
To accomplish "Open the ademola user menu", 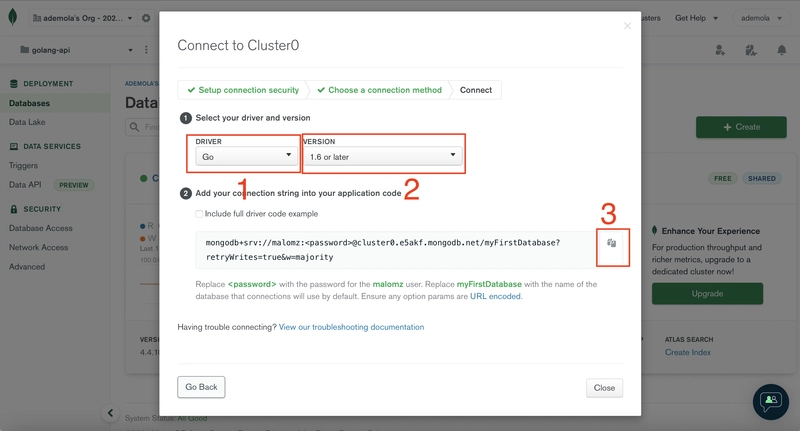I will pyautogui.click(x=761, y=18).
